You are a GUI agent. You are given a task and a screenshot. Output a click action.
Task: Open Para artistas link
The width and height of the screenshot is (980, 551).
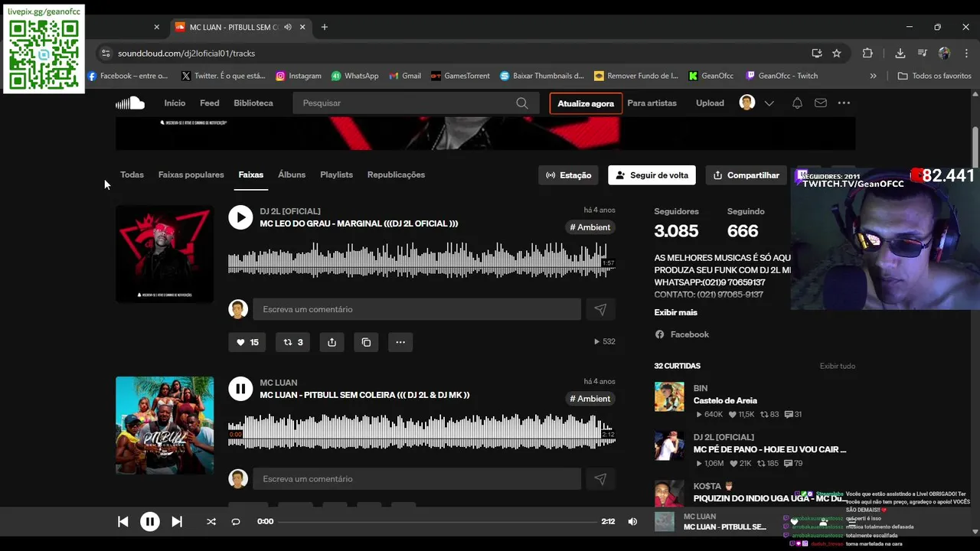tap(652, 103)
